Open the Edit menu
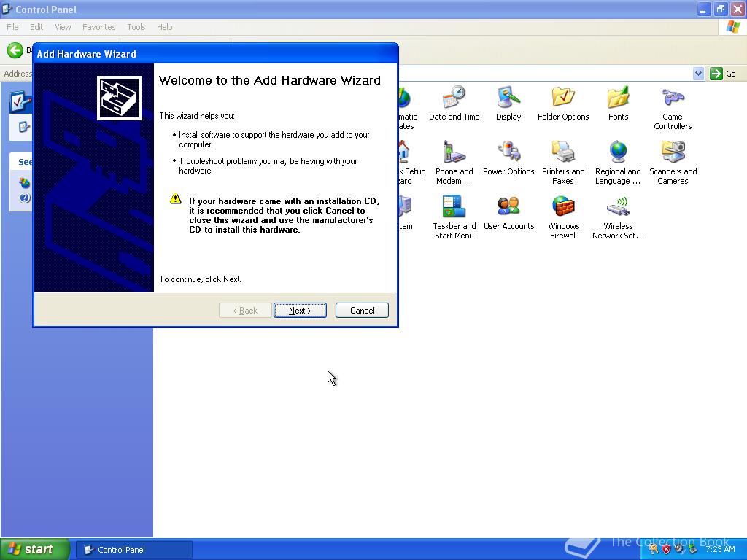The width and height of the screenshot is (747, 560). coord(36,27)
